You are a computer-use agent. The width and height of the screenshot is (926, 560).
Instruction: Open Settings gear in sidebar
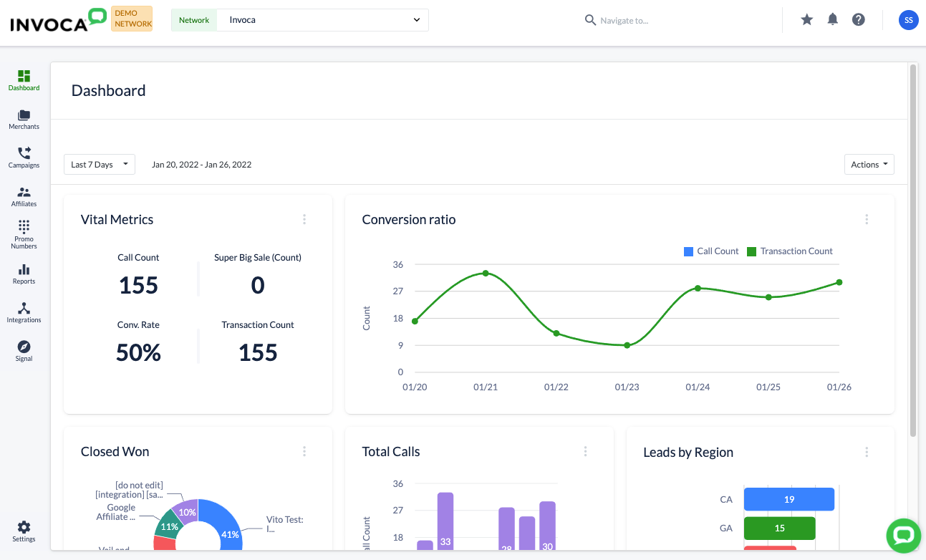click(24, 531)
